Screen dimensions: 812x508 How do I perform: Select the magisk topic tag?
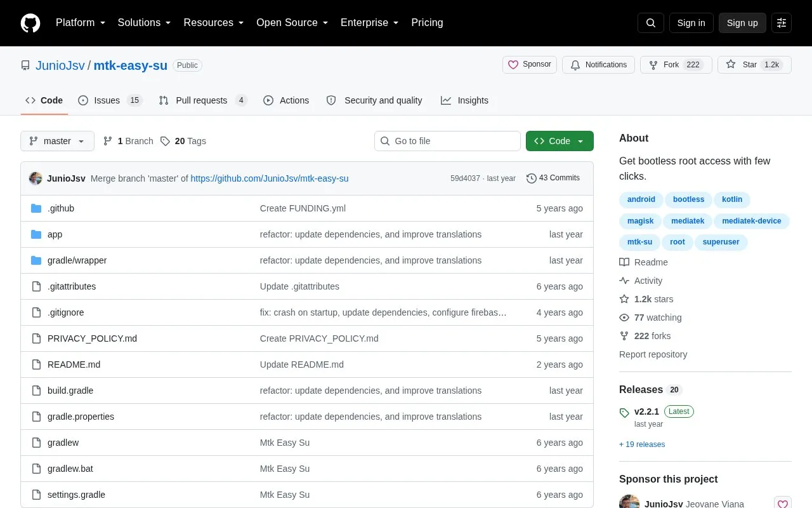tap(640, 221)
